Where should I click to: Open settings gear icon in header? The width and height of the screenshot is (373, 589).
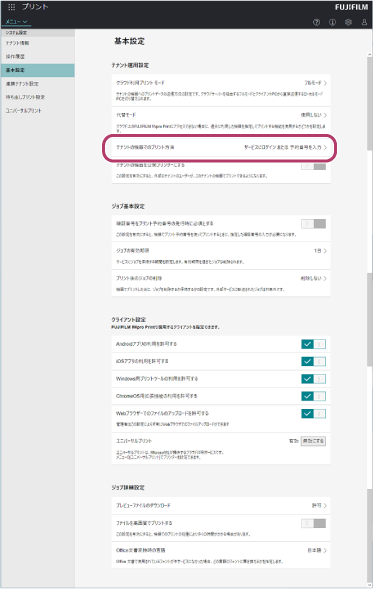(348, 22)
